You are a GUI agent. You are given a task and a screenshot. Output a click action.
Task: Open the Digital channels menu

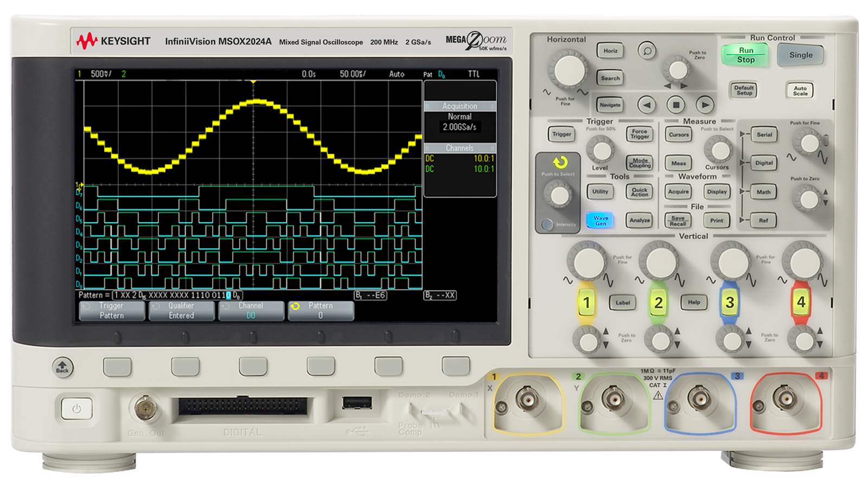(763, 163)
